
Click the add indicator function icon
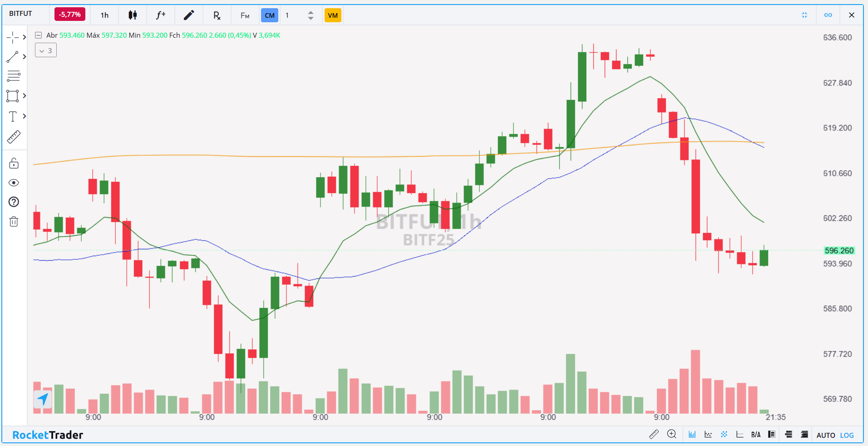(161, 15)
